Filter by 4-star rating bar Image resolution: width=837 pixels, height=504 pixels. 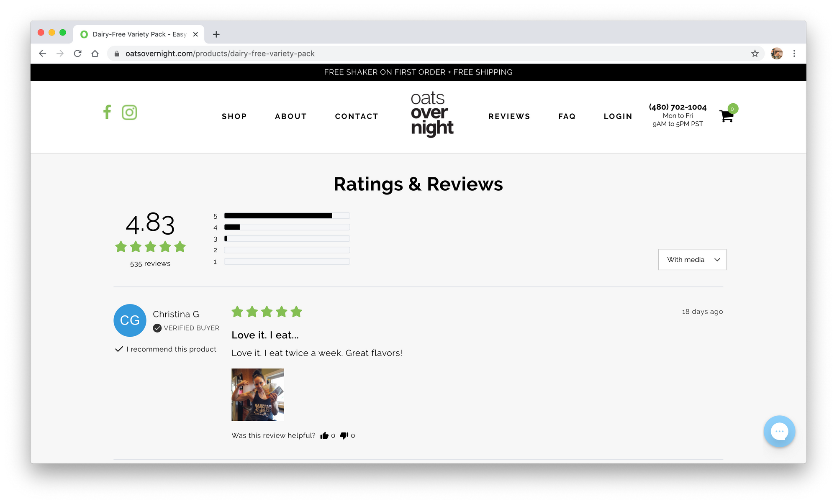pyautogui.click(x=287, y=227)
